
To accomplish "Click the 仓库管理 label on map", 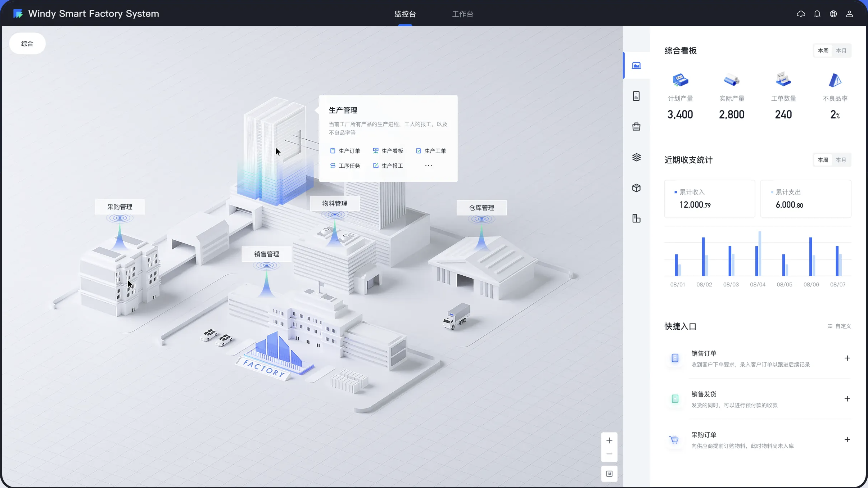I will pyautogui.click(x=481, y=208).
